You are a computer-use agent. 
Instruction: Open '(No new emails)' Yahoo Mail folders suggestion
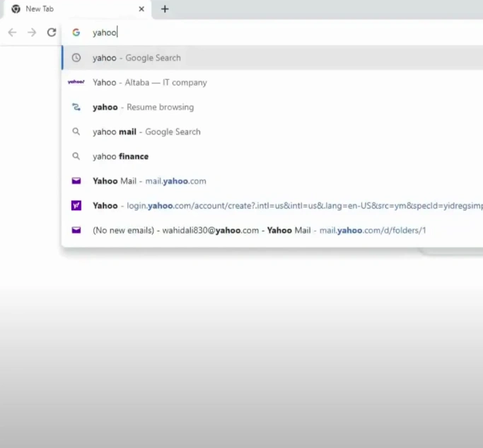coord(272,230)
